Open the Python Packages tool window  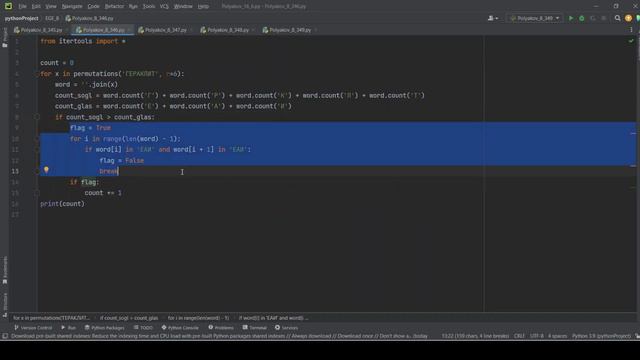(x=104, y=327)
